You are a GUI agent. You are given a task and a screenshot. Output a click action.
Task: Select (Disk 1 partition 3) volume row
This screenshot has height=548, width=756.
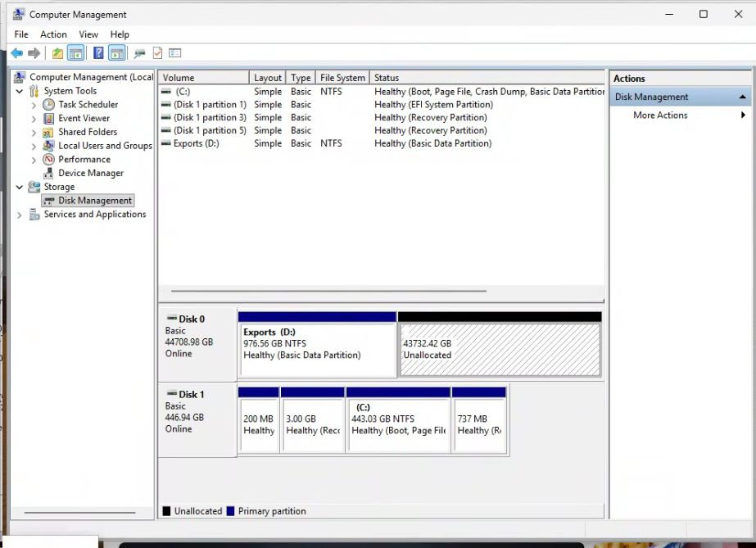point(382,118)
